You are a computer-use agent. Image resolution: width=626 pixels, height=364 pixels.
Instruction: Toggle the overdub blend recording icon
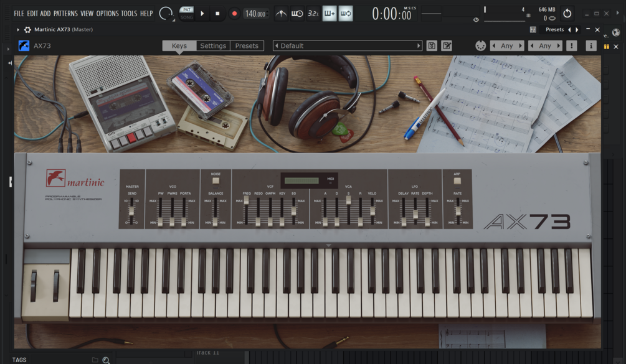[330, 14]
